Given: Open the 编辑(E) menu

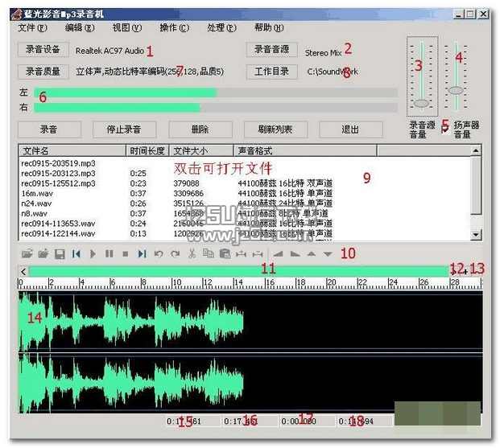Looking at the screenshot, I should pos(80,28).
